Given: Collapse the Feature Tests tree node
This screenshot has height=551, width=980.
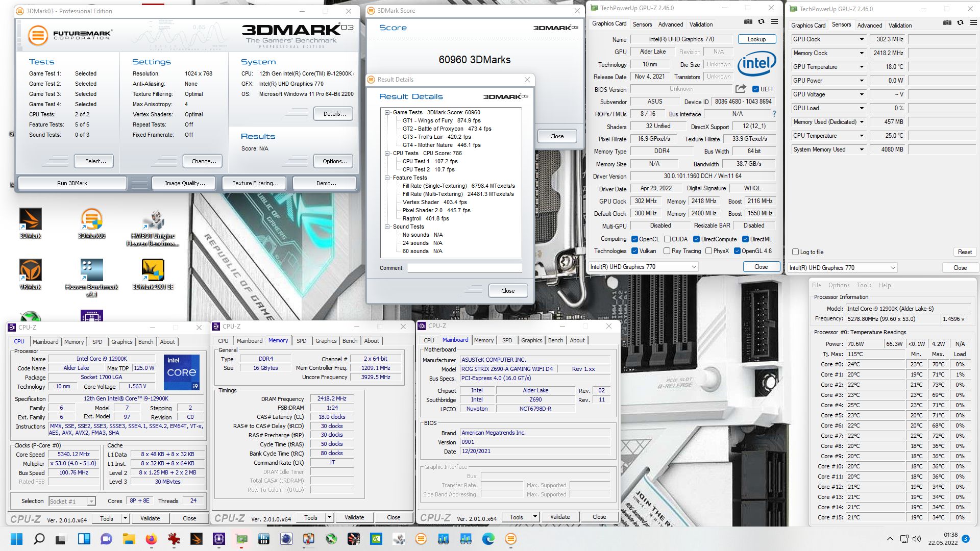Looking at the screenshot, I should (387, 178).
